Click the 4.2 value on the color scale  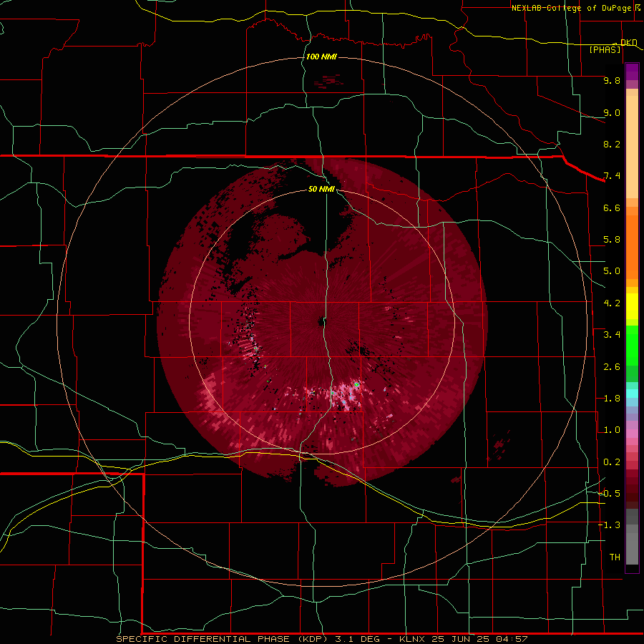612,303
